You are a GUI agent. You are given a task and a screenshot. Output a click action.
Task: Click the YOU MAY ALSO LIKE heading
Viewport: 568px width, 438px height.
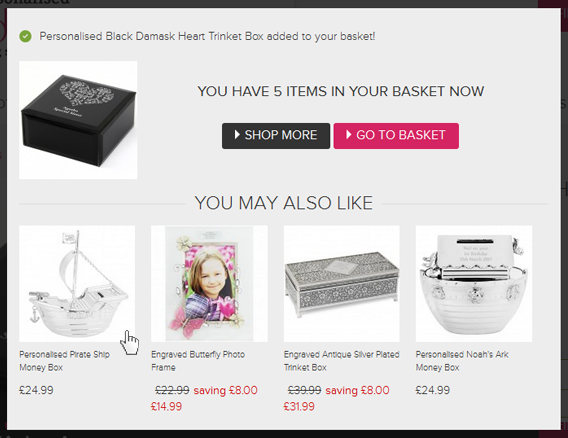click(284, 203)
